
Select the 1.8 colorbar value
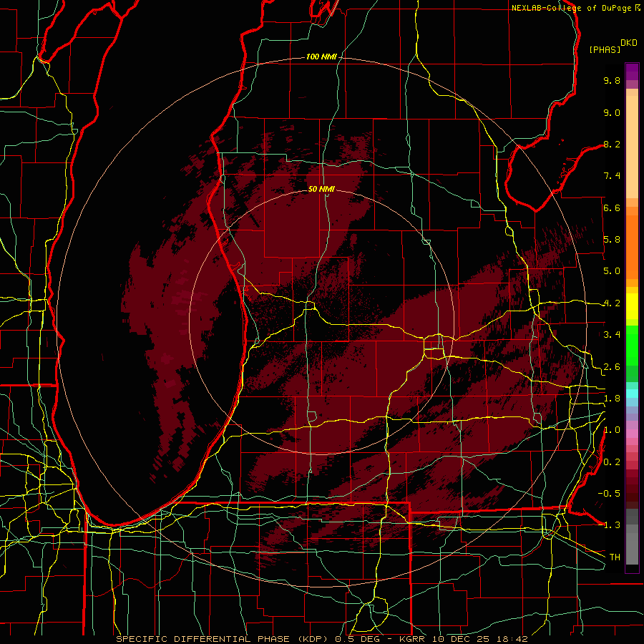[x=612, y=399]
